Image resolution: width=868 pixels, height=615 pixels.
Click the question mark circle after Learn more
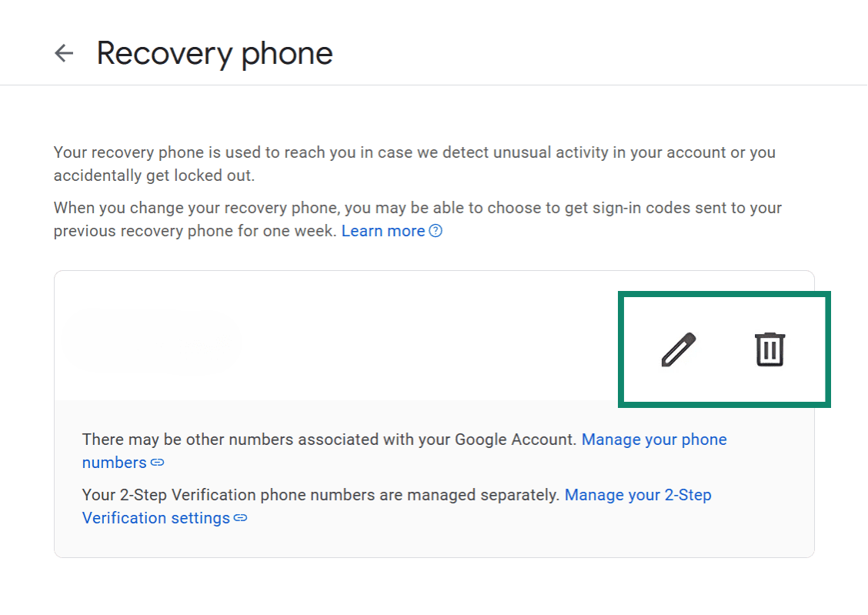(x=436, y=231)
